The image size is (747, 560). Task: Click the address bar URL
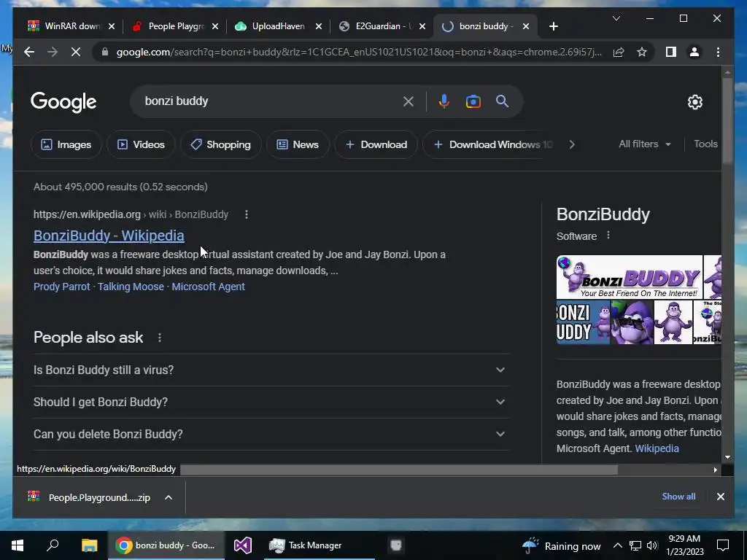pos(359,52)
